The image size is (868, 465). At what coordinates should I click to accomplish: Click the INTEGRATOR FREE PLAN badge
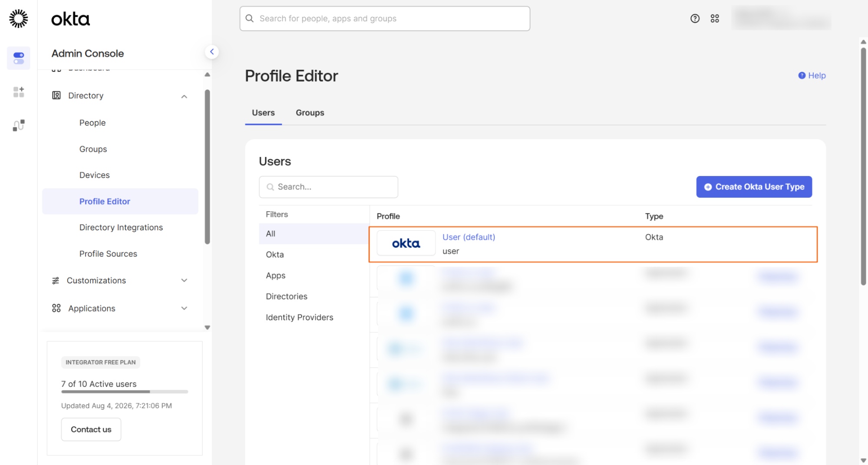pos(100,362)
